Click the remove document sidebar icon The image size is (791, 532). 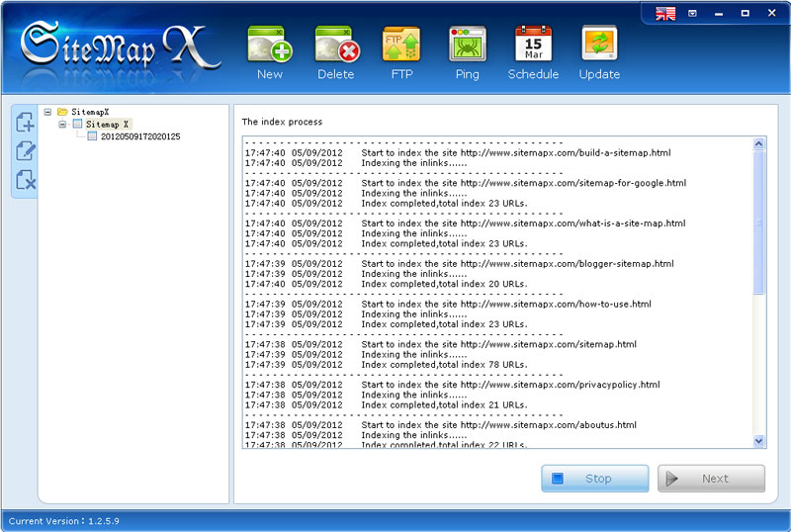point(26,180)
